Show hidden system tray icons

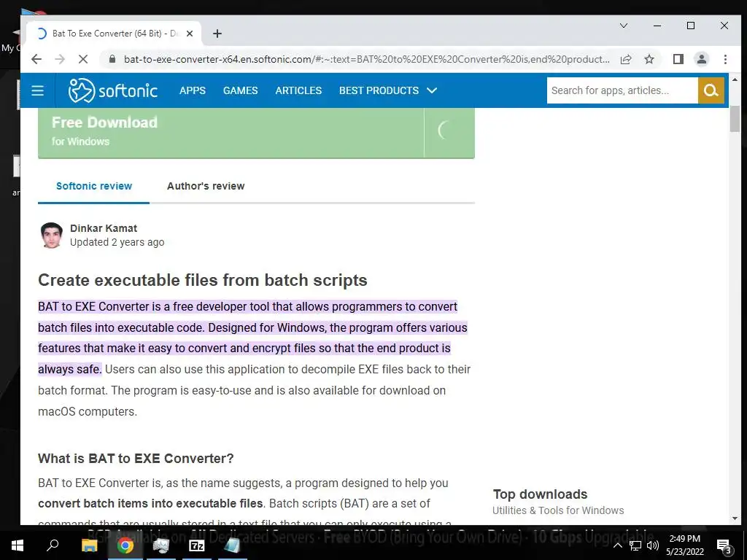[617, 545]
